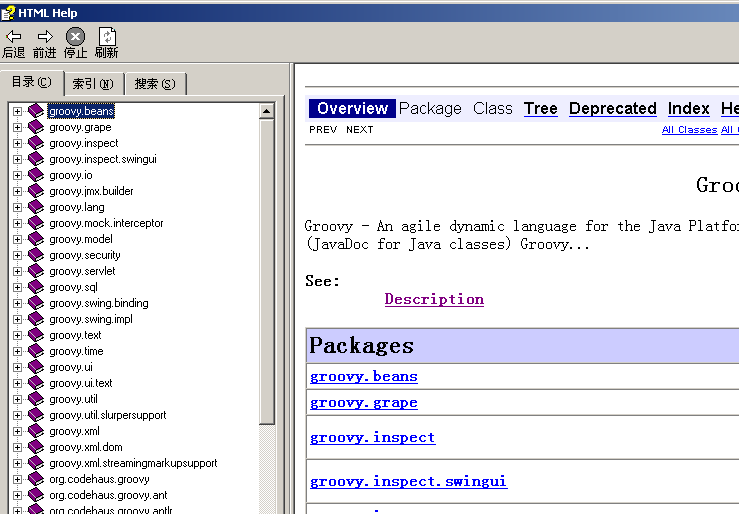Viewport: 739px width, 514px height.
Task: Switch to the 搜索 (Search) tab
Action: 155,84
